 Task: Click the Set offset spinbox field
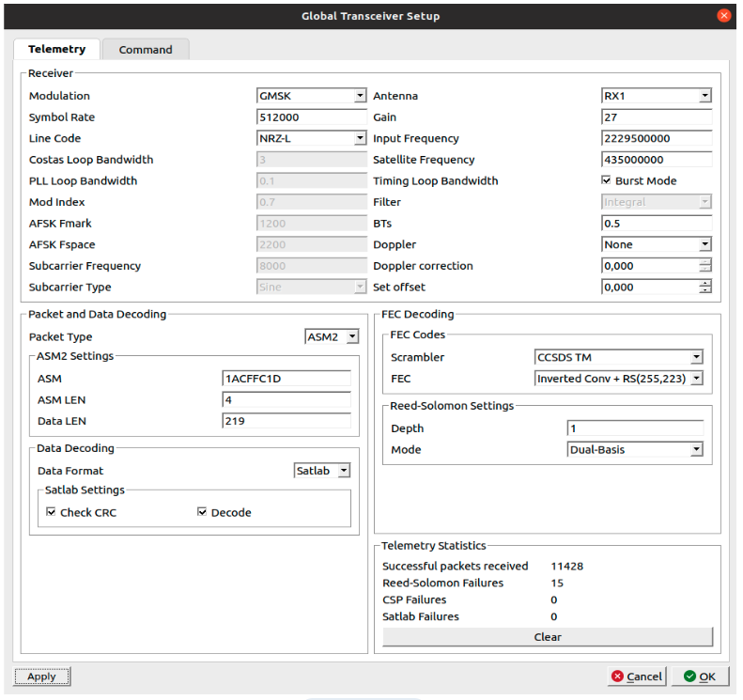[657, 288]
